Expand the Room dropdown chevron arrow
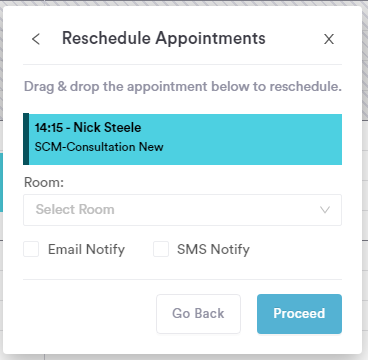The height and width of the screenshot is (360, 368). [325, 210]
